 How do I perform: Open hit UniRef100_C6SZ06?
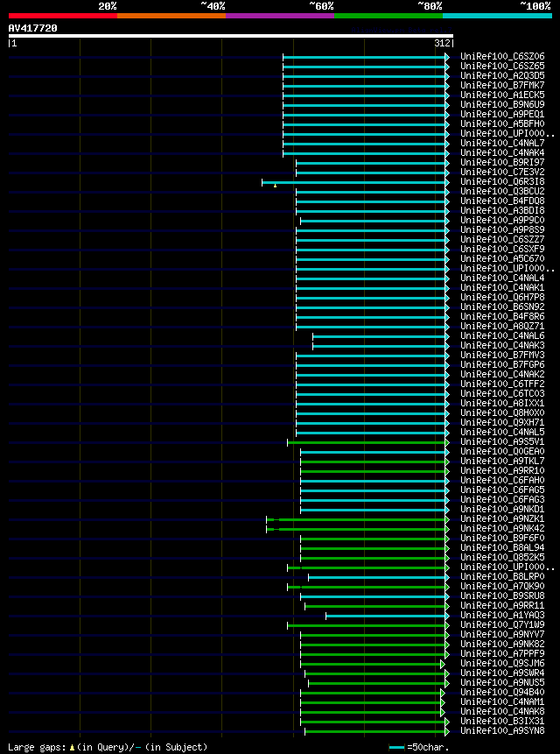point(502,57)
